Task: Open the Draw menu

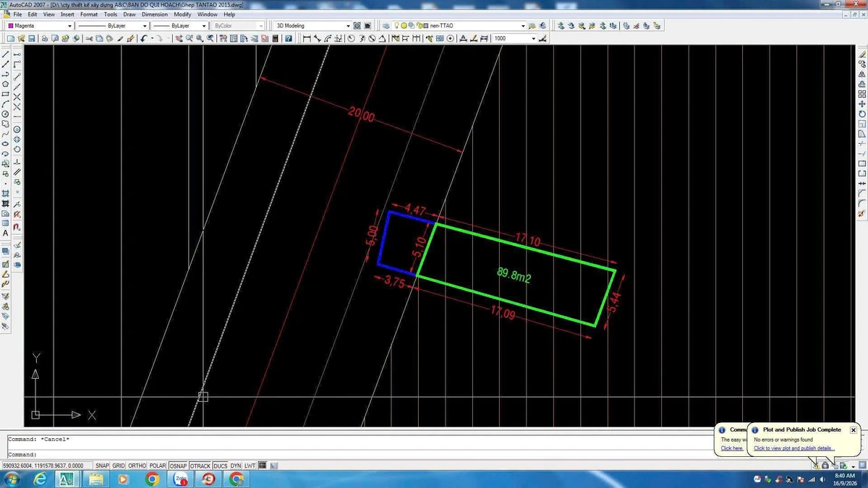Action: click(129, 14)
